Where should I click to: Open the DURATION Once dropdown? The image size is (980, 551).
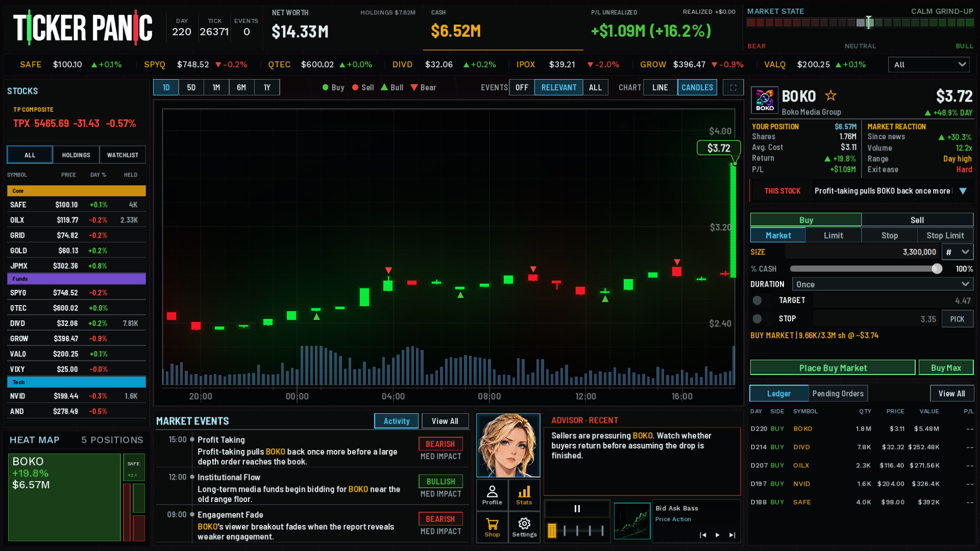[x=883, y=284]
